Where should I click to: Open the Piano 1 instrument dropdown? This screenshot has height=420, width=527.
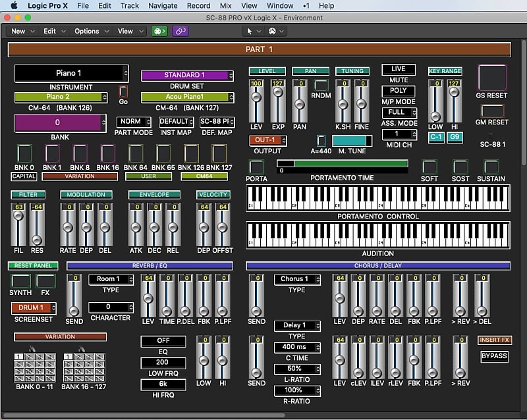coord(71,73)
